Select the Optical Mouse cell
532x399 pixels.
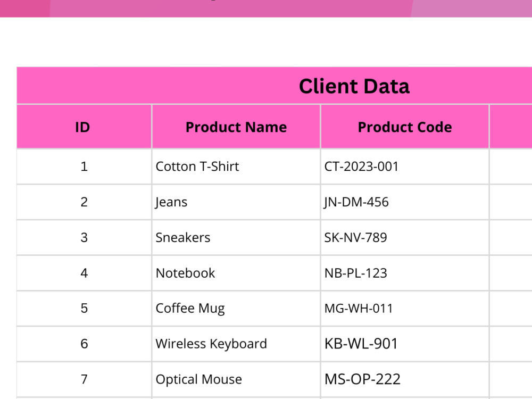pyautogui.click(x=236, y=379)
